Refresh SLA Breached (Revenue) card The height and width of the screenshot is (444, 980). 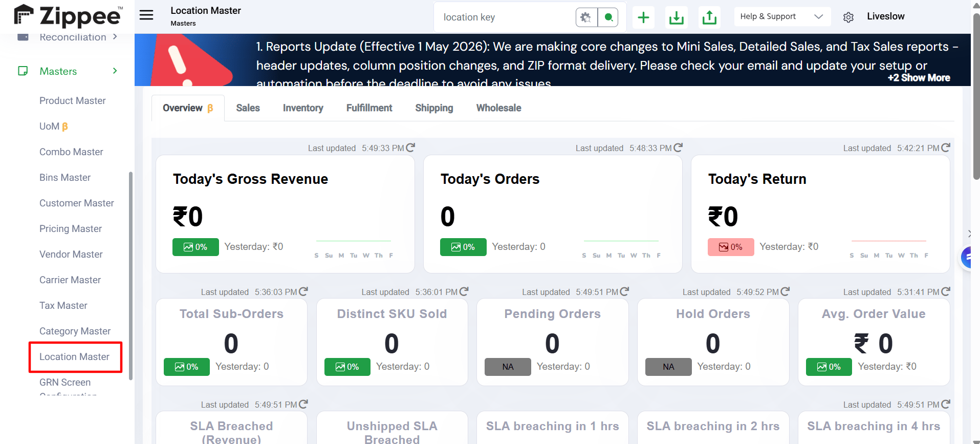(x=303, y=404)
